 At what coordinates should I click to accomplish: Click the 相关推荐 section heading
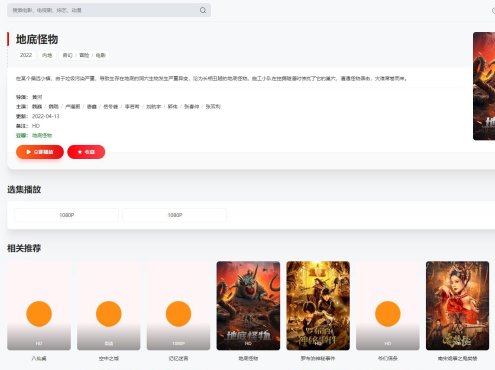[x=24, y=248]
